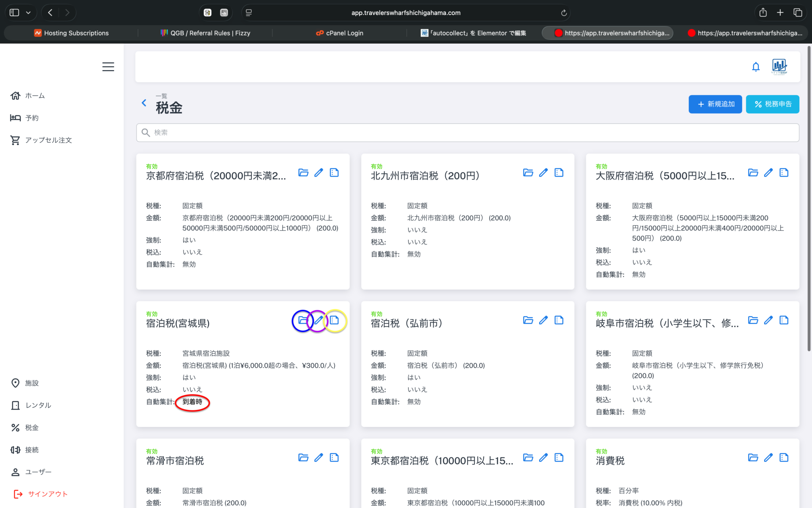Click the 税務申告 button
The image size is (812, 508).
click(772, 104)
